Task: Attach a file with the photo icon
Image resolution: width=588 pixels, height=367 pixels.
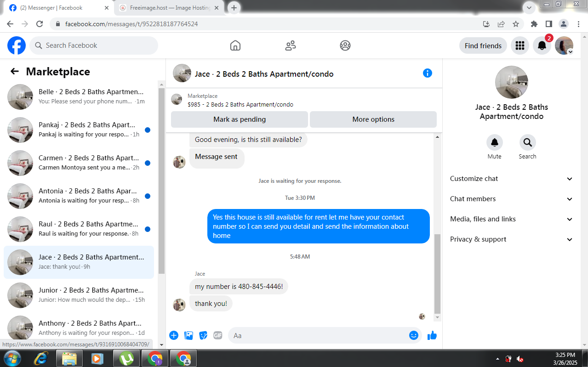Action: [x=188, y=335]
